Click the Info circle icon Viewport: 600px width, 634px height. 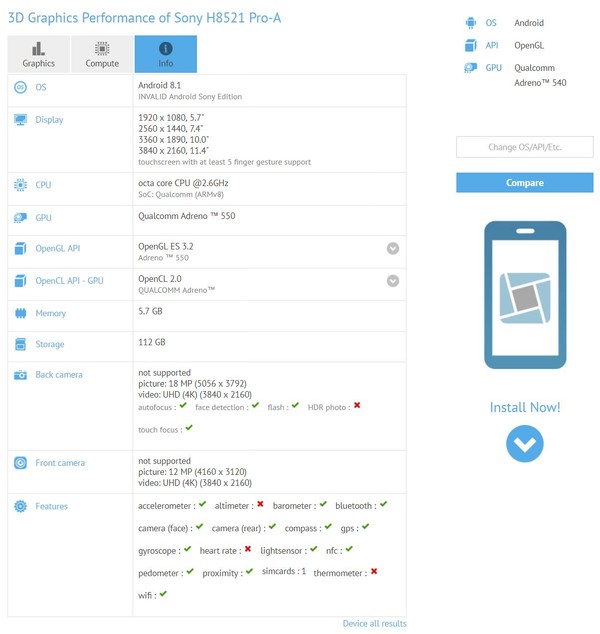click(x=166, y=49)
